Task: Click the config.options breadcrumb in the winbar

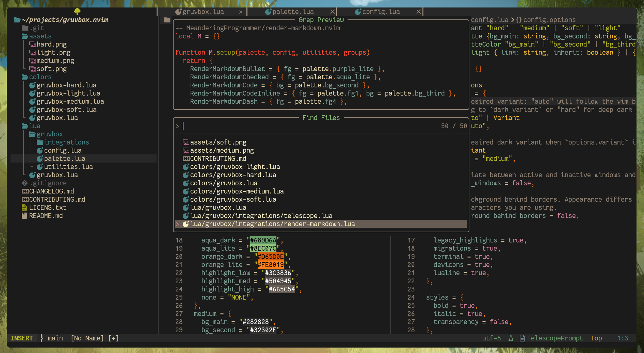Action: pyautogui.click(x=549, y=20)
